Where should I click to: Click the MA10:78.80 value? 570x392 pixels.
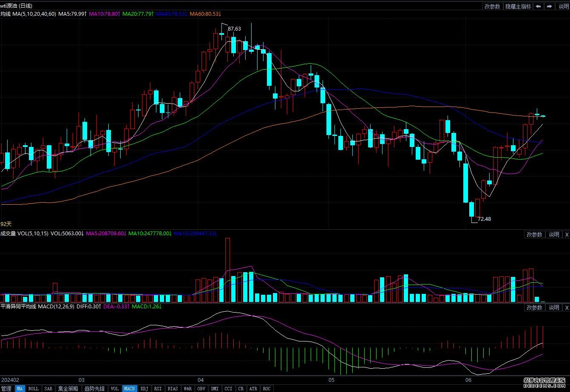pyautogui.click(x=105, y=14)
